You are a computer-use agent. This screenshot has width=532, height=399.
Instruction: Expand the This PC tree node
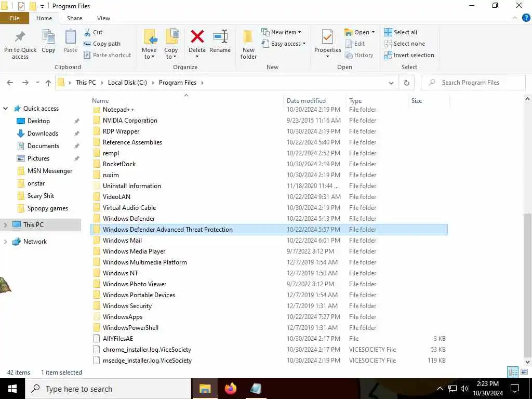coord(5,224)
